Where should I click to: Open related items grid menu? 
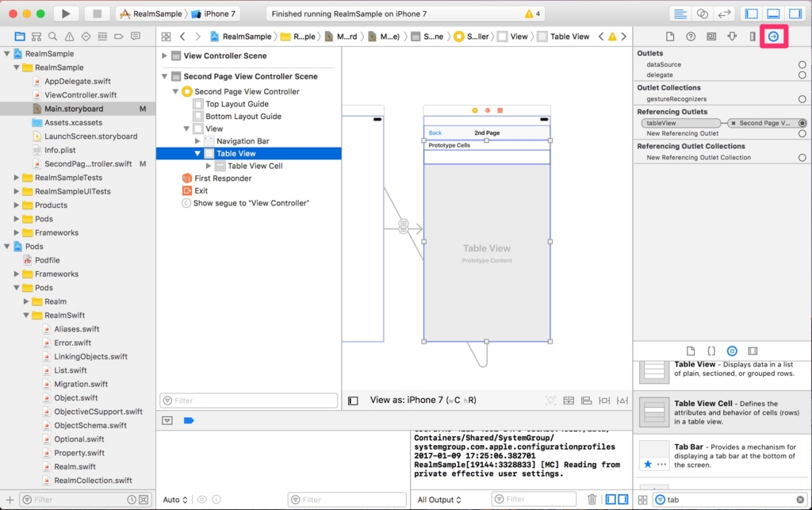(166, 36)
